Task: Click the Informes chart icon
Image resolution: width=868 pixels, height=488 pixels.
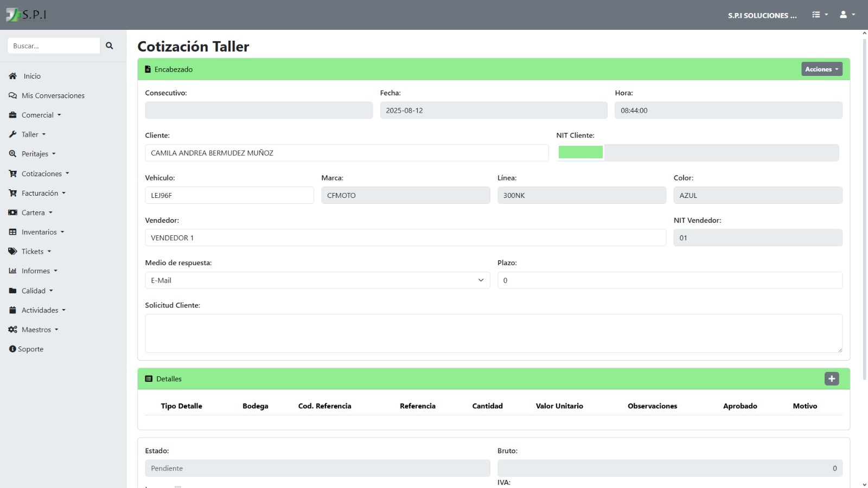Action: click(x=12, y=271)
